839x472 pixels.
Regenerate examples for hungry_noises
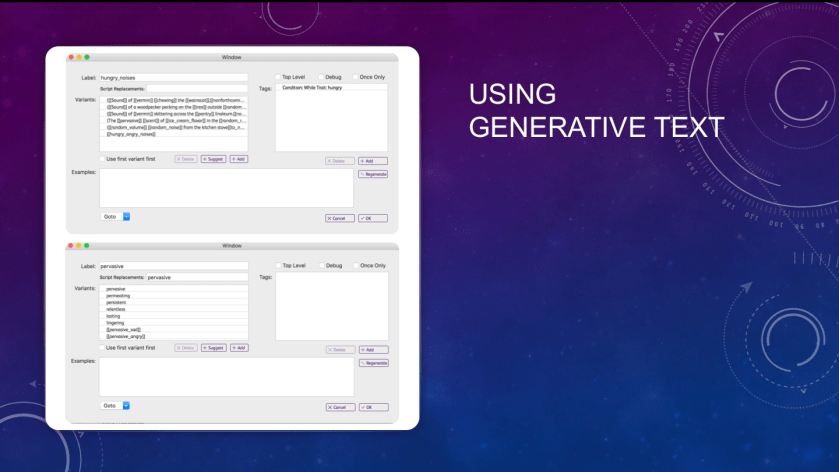372,174
